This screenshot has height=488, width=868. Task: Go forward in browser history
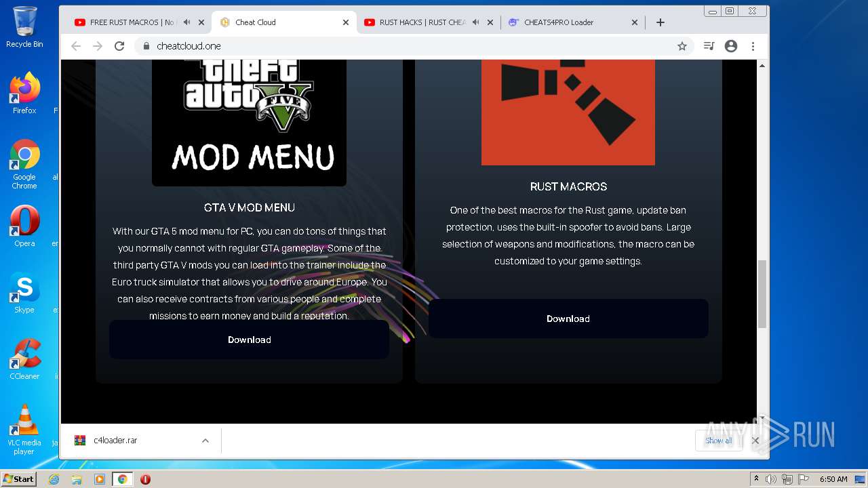pos(98,46)
